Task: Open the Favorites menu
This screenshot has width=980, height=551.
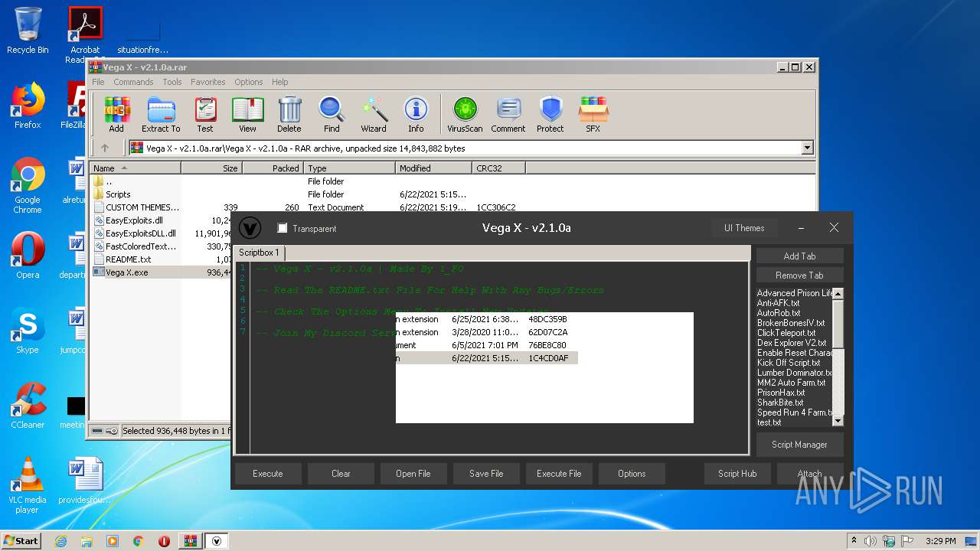Action: click(x=208, y=82)
